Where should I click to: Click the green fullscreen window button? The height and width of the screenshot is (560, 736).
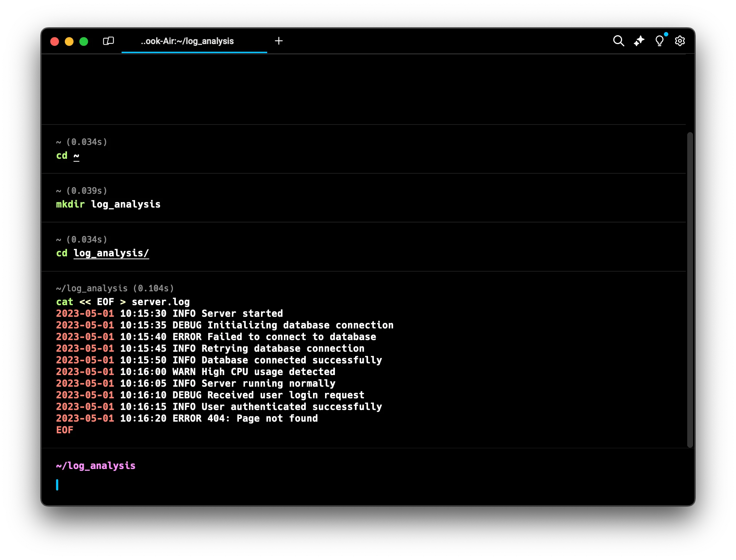(84, 42)
